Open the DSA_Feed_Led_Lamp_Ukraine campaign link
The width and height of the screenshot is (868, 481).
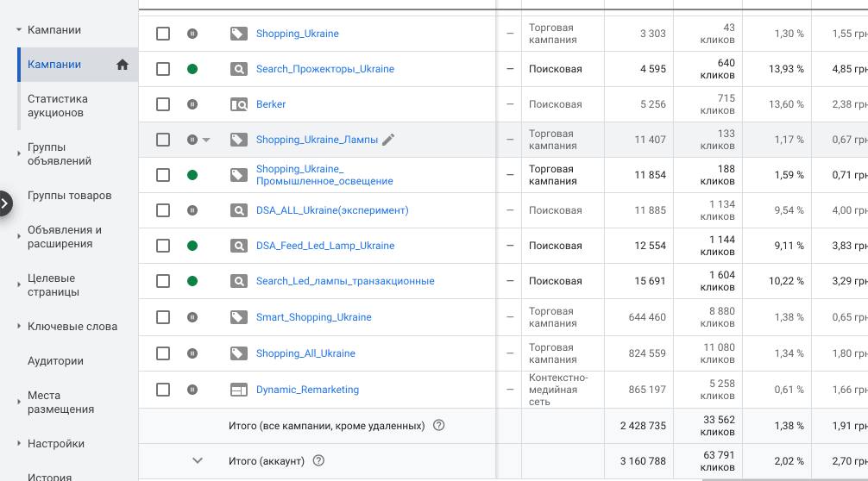(325, 246)
